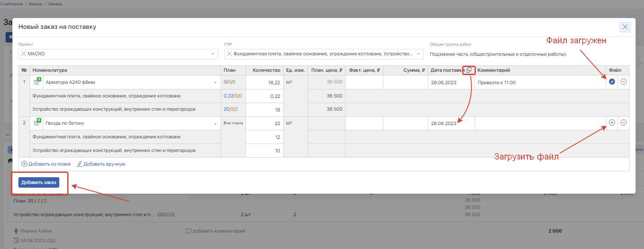Viewport: 644px width, 249px height.
Task: Remove the Арматура А240 ф8мм row
Action: coord(623,82)
